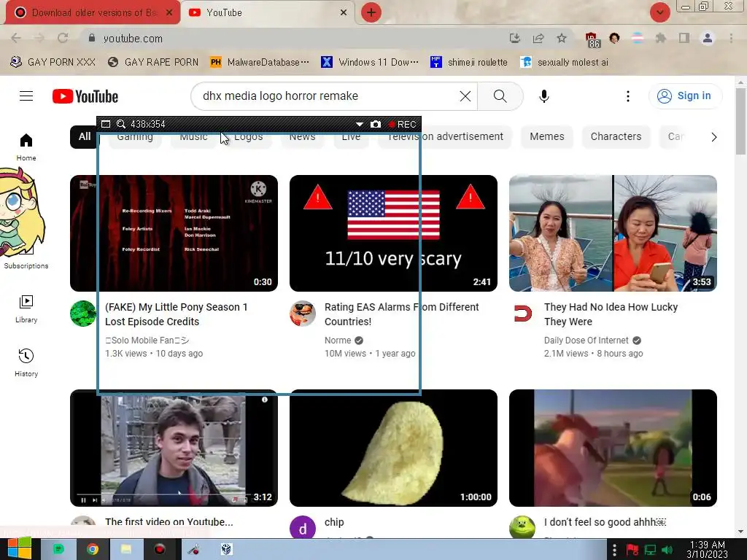This screenshot has width=747, height=560.
Task: Open the zoo video thumbnail lasting 3:12
Action: tap(174, 448)
